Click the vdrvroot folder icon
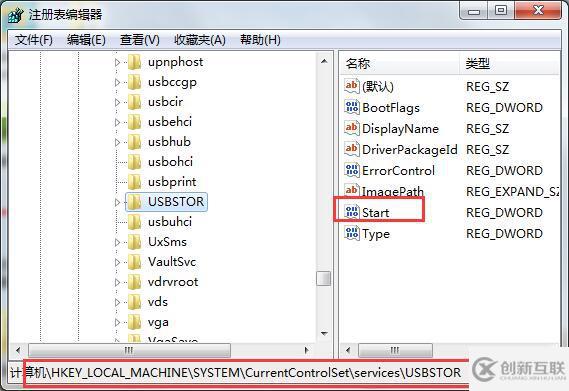 [x=134, y=282]
